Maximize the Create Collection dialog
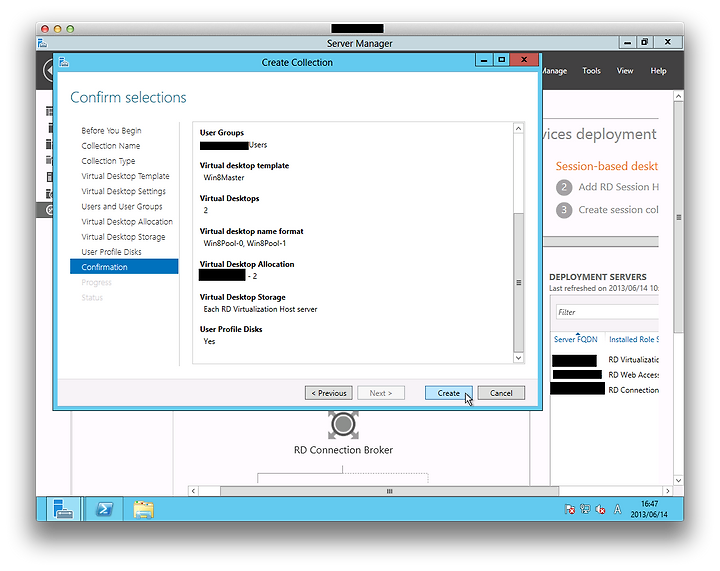This screenshot has height=571, width=720. (x=501, y=60)
